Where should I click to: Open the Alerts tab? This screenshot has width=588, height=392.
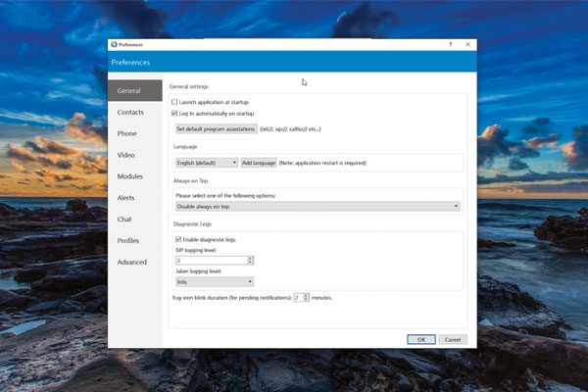point(135,197)
